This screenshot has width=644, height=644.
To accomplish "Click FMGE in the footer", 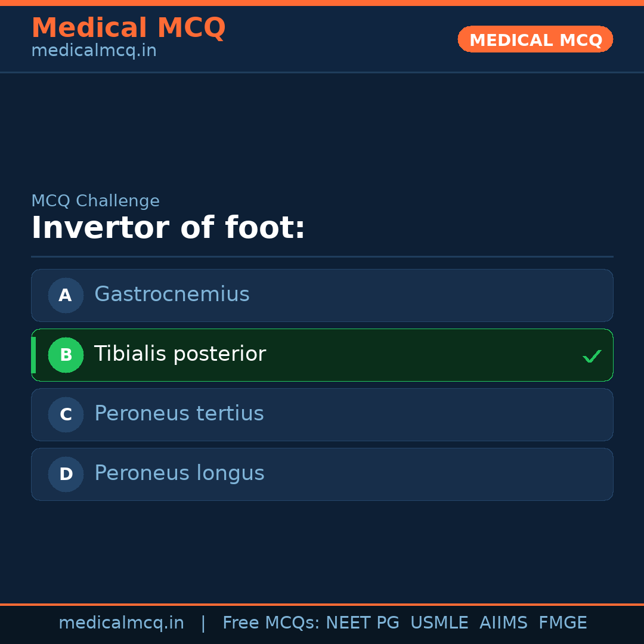I will click(x=562, y=623).
